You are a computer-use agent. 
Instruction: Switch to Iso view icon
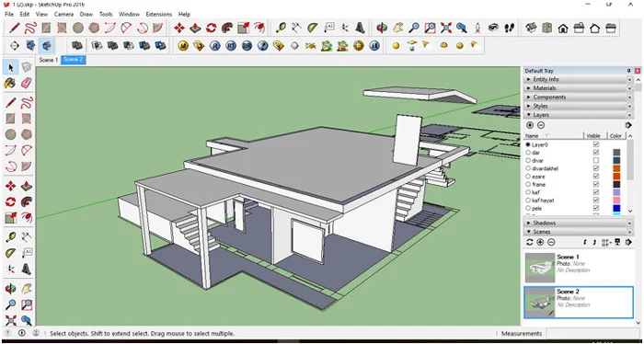532,28
